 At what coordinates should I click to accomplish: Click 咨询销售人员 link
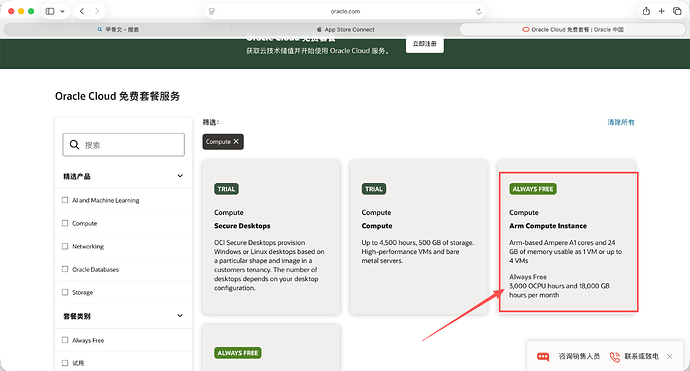(579, 356)
